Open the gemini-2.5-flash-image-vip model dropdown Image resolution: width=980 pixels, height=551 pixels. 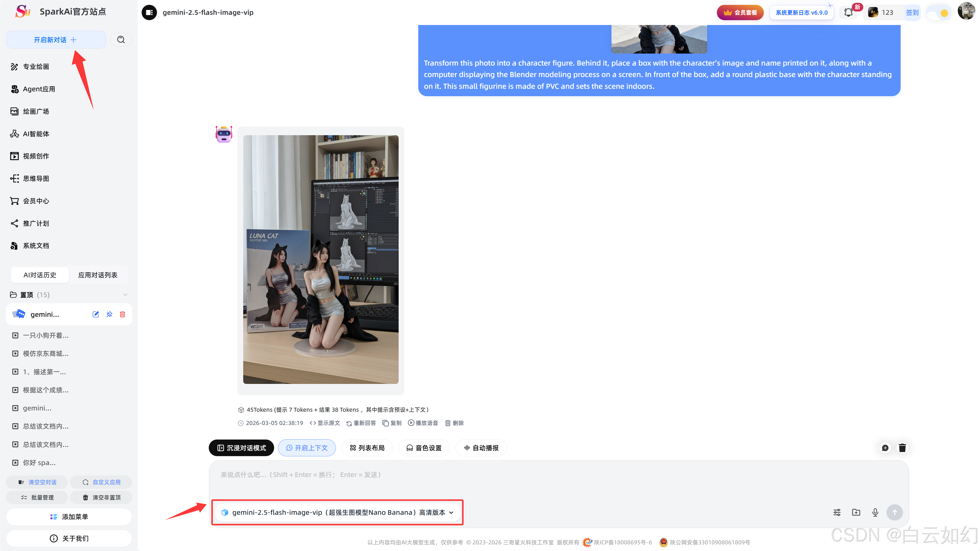(337, 512)
